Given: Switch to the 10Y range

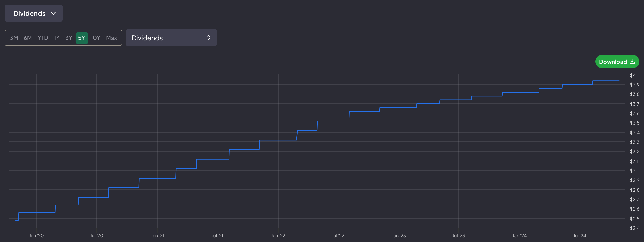Looking at the screenshot, I should (x=96, y=38).
